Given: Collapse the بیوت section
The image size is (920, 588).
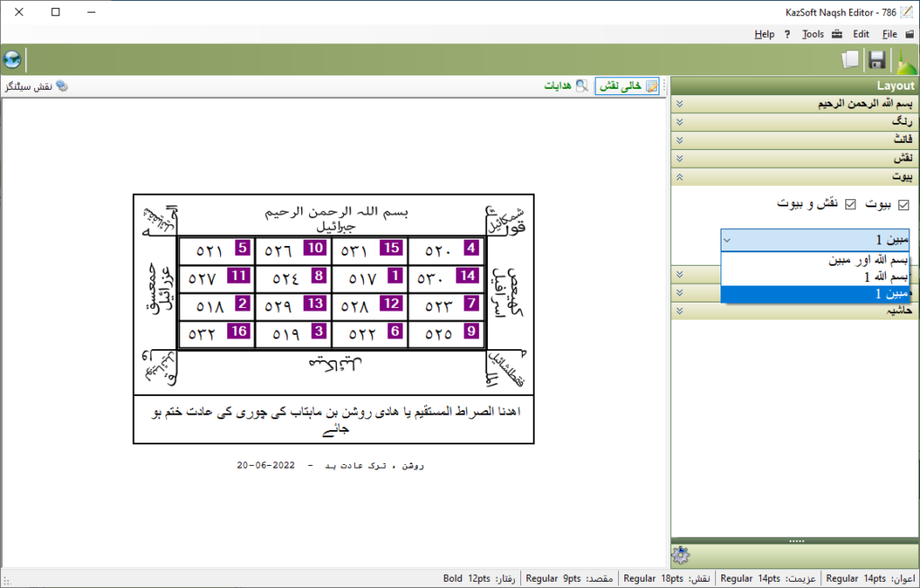Looking at the screenshot, I should click(794, 177).
